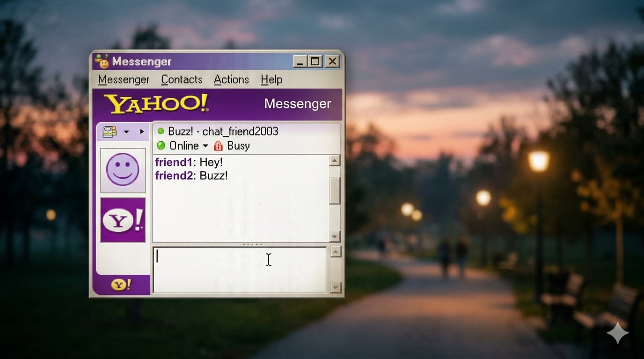644x359 pixels.
Task: Click the right-pointing arrow in sidebar toolbar
Action: (x=142, y=132)
